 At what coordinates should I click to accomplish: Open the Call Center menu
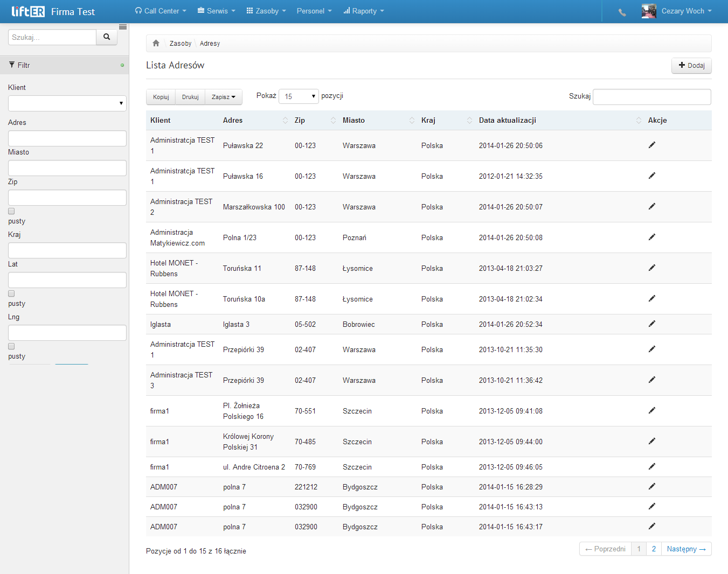tap(161, 11)
